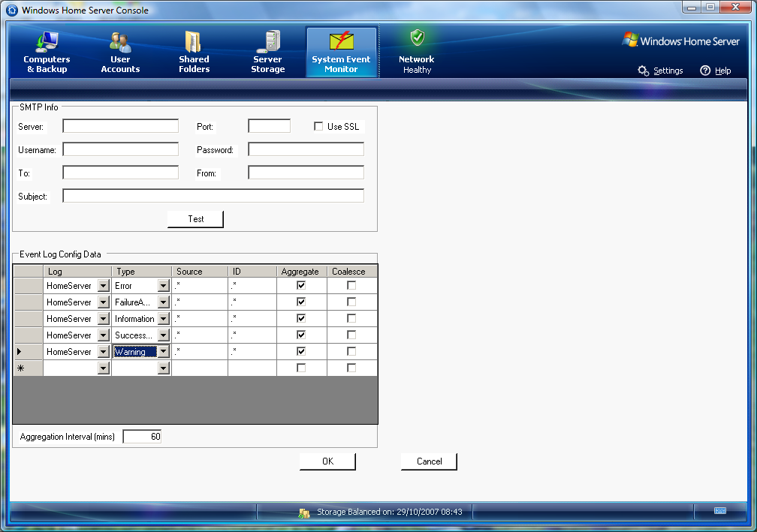Click the Settings gear icon
Image resolution: width=757 pixels, height=532 pixels.
(643, 71)
